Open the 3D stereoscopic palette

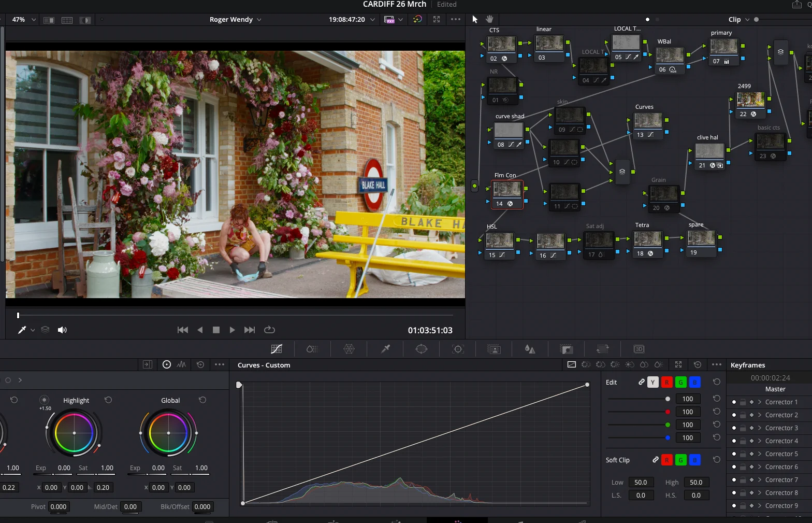tap(639, 349)
